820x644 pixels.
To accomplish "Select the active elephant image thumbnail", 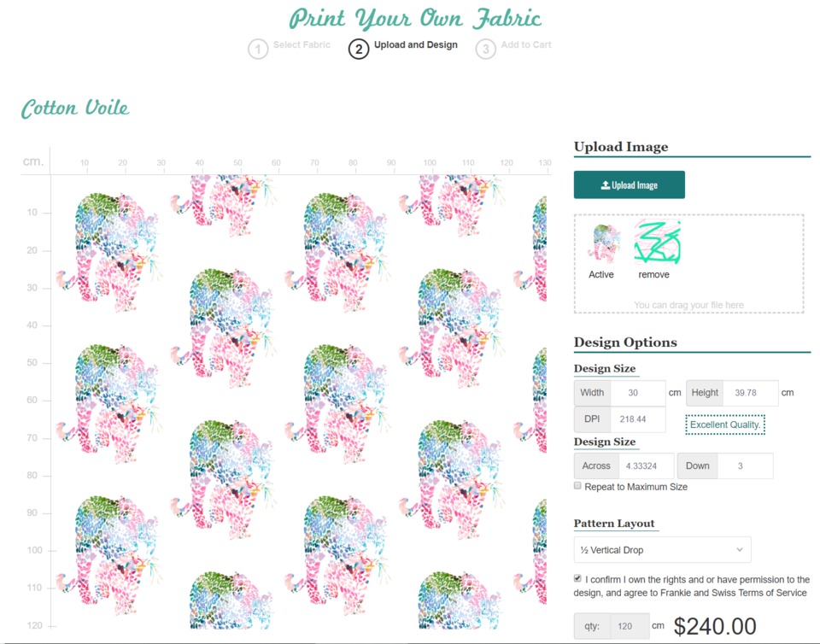I will pos(604,243).
